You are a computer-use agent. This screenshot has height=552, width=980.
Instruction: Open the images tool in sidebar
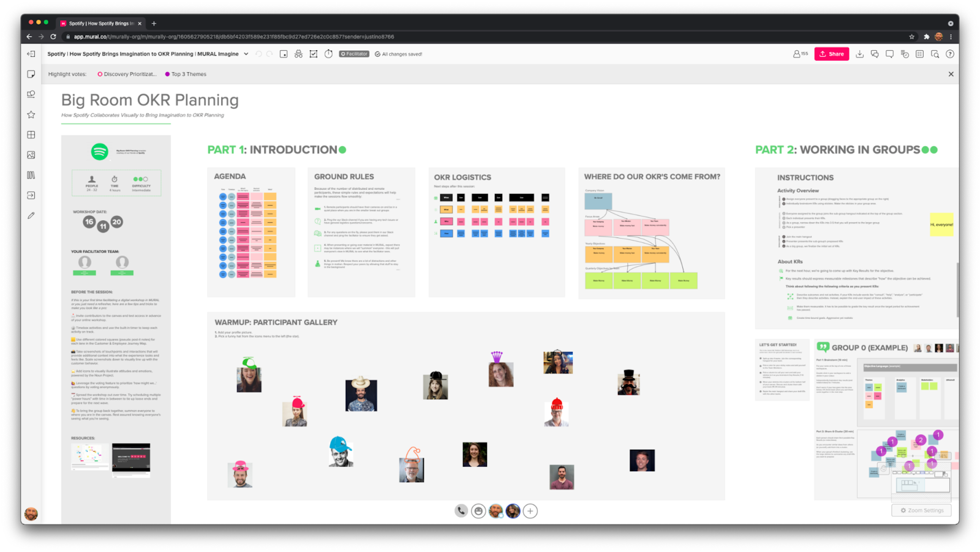coord(31,155)
